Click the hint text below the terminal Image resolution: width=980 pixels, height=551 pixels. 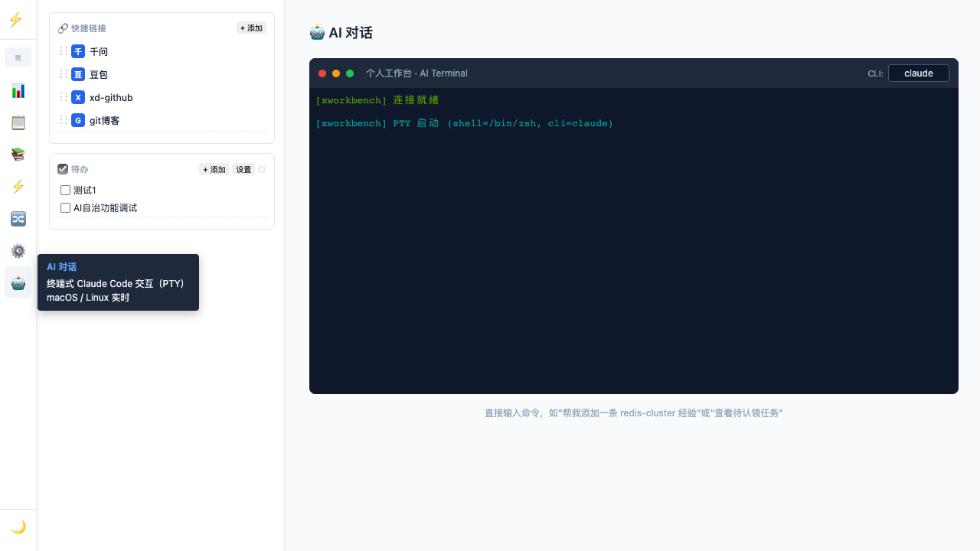click(634, 413)
